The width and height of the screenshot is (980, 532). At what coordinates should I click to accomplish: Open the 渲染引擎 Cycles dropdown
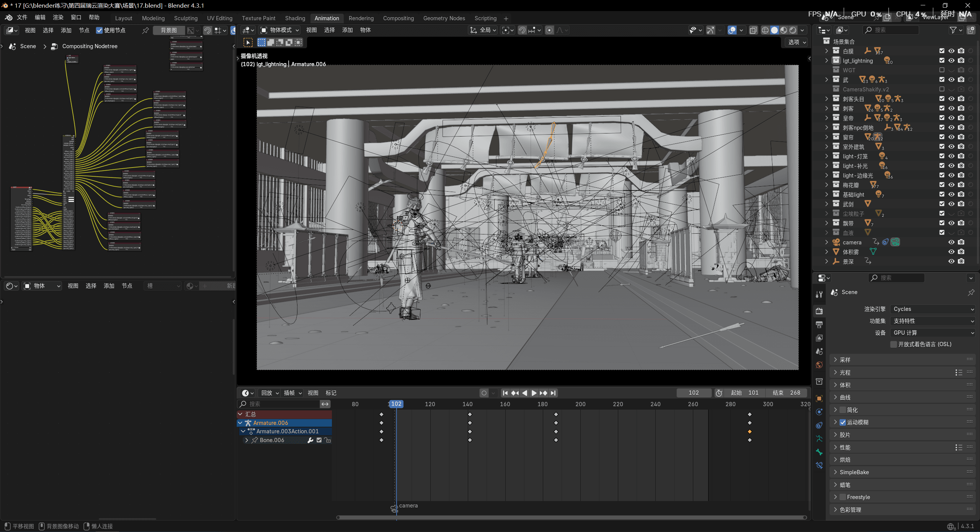coord(933,309)
